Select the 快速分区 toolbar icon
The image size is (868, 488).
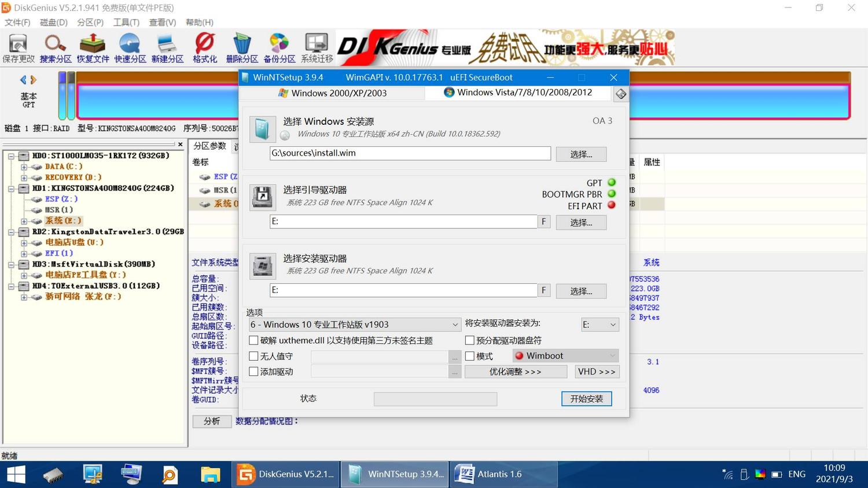[130, 48]
